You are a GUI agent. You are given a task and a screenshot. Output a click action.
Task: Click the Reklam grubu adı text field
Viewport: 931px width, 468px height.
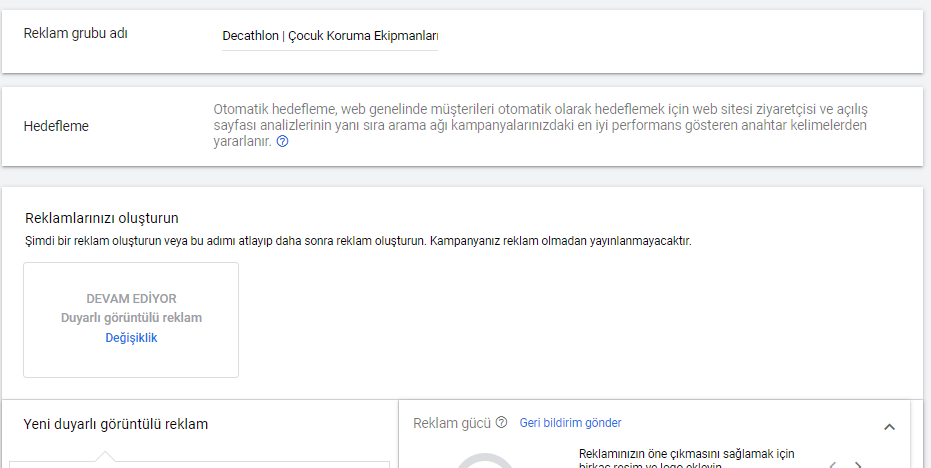(330, 36)
